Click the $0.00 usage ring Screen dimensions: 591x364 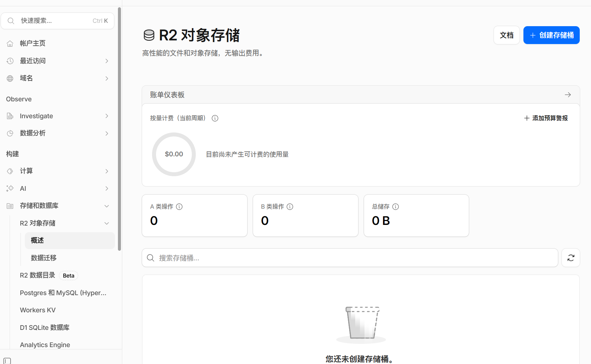tap(174, 154)
